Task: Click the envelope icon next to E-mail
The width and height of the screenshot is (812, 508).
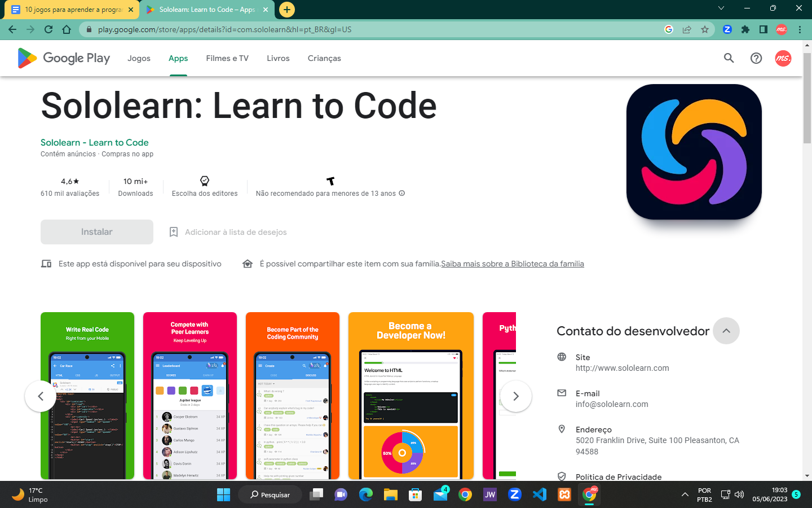Action: 562,393
